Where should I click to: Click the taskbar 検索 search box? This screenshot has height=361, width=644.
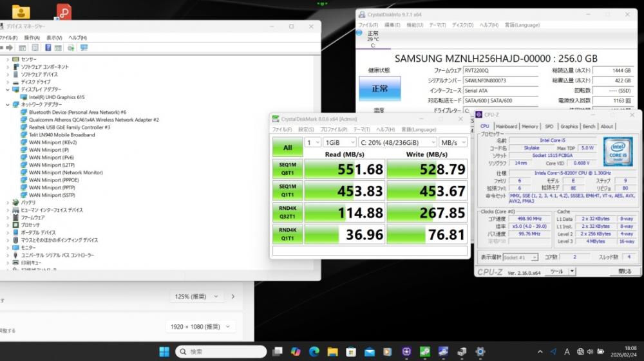tap(221, 351)
